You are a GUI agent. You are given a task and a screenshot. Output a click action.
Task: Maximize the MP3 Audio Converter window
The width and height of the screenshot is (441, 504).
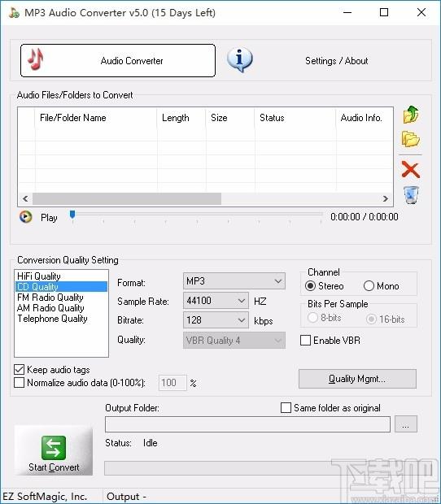tap(384, 12)
